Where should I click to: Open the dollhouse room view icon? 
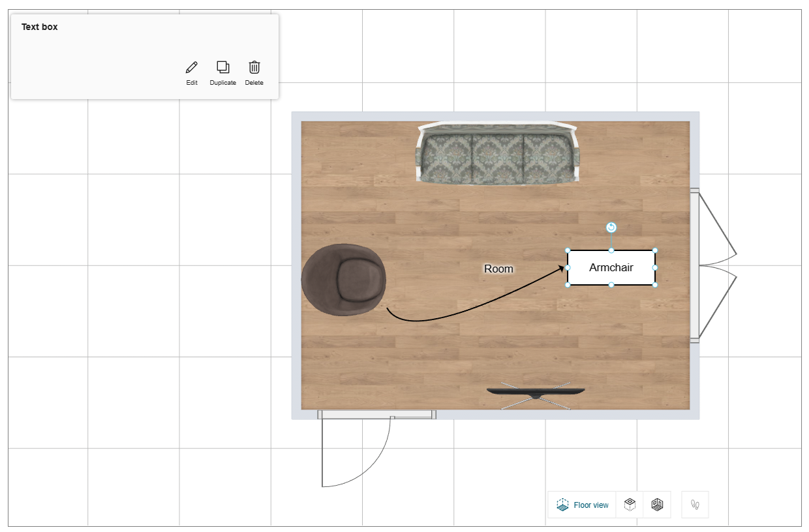[657, 505]
